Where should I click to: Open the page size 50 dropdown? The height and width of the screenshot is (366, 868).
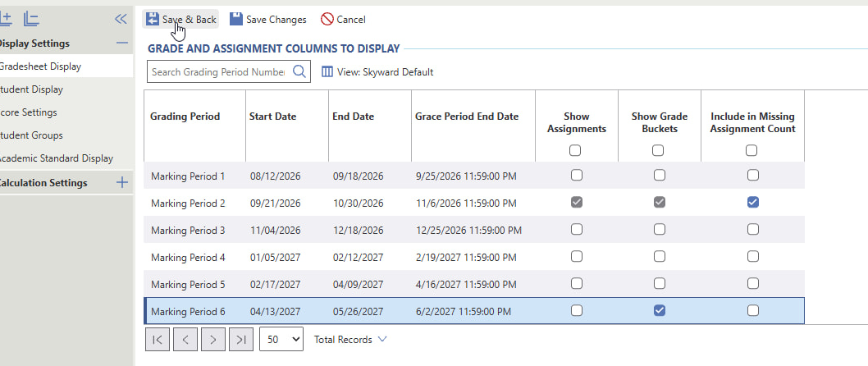[281, 340]
